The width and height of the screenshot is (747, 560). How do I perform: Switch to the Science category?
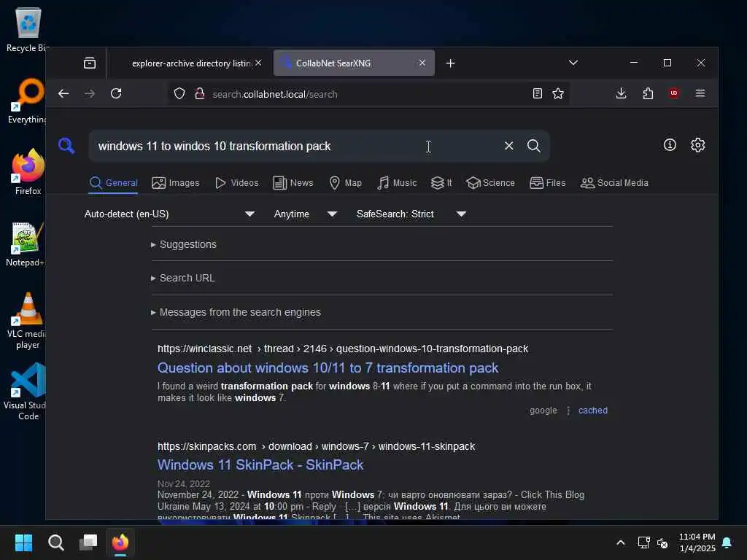[x=490, y=183]
